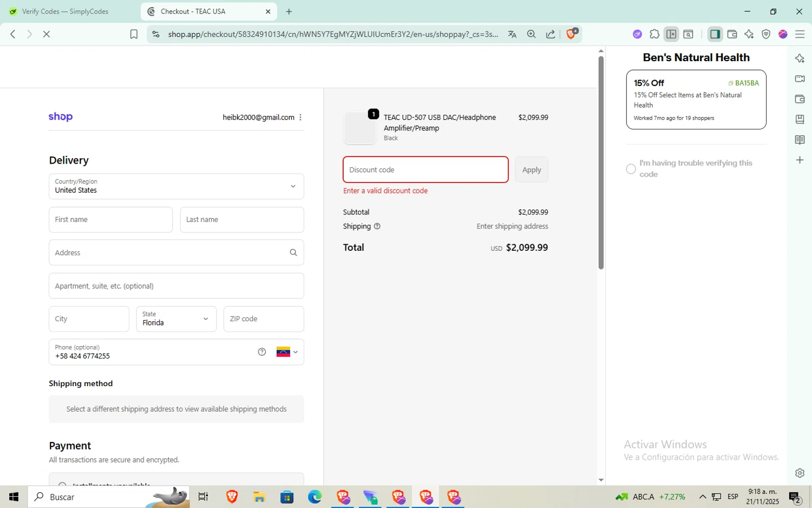Bookmark this checkout page
Screen dimensions: 812x508
click(x=134, y=34)
